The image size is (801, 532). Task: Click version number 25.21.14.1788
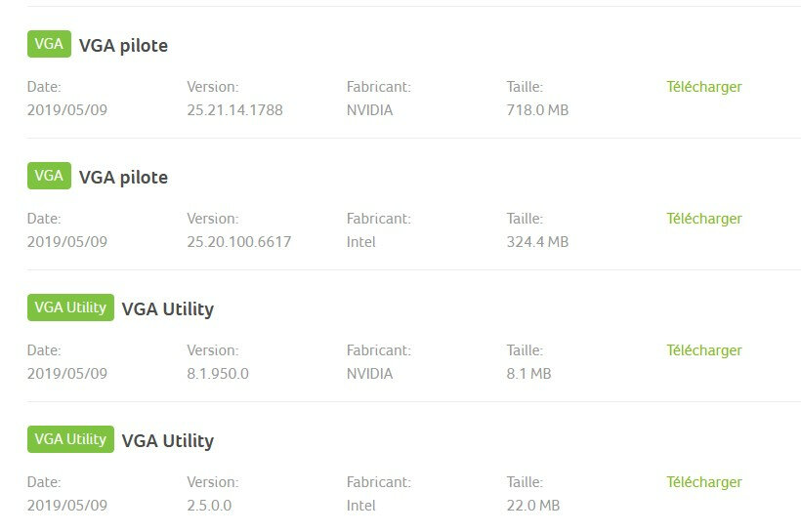tap(234, 110)
